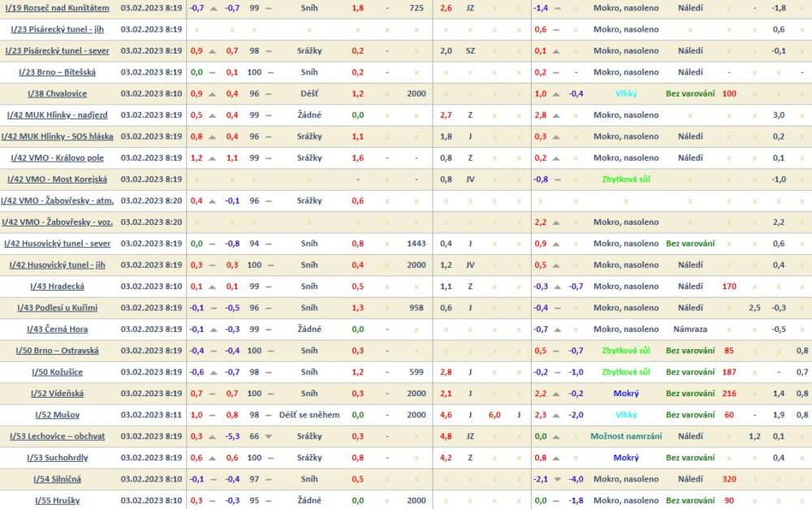This screenshot has width=812, height=509.
Task: Click Možnost namrzání status in Lechovice row
Action: click(x=625, y=437)
